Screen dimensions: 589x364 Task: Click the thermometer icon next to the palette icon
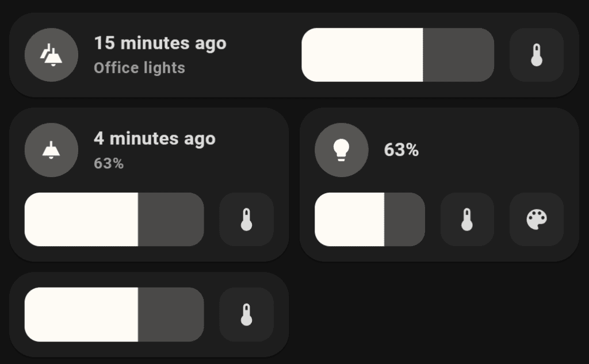[467, 219]
